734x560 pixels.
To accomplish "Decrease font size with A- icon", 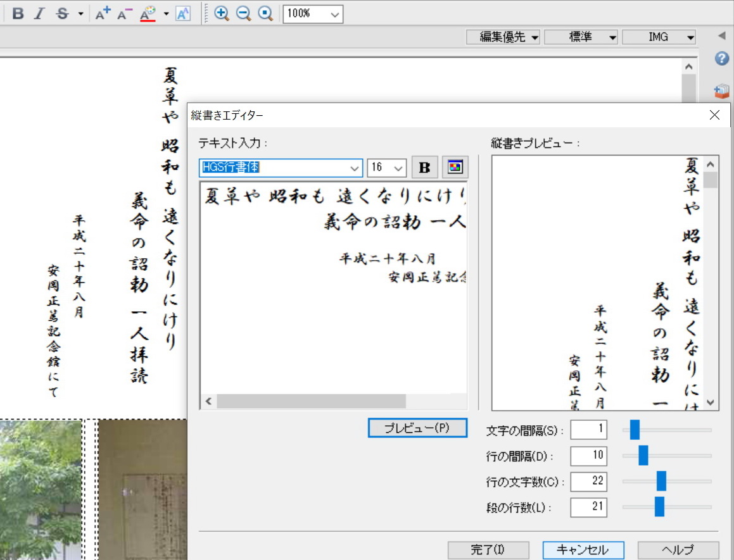I will coord(125,13).
